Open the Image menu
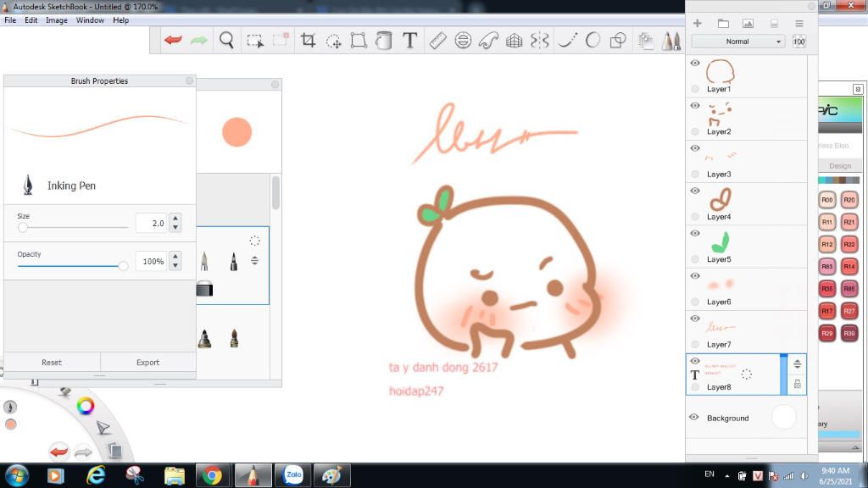This screenshot has height=488, width=868. pos(57,20)
